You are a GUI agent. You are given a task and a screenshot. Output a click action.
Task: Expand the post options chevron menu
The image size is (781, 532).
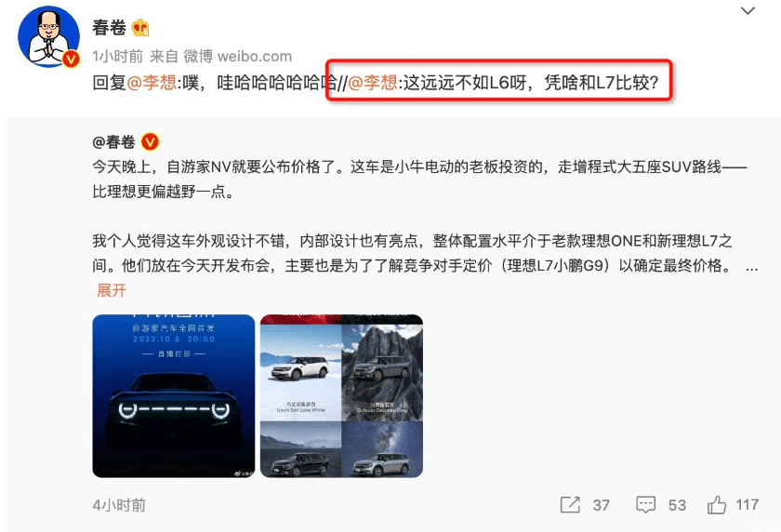748,11
